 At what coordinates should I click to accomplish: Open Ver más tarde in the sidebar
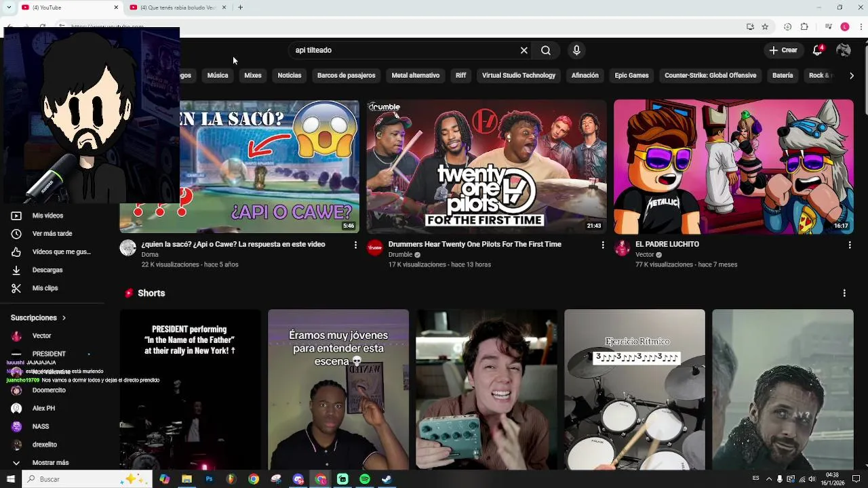point(53,234)
